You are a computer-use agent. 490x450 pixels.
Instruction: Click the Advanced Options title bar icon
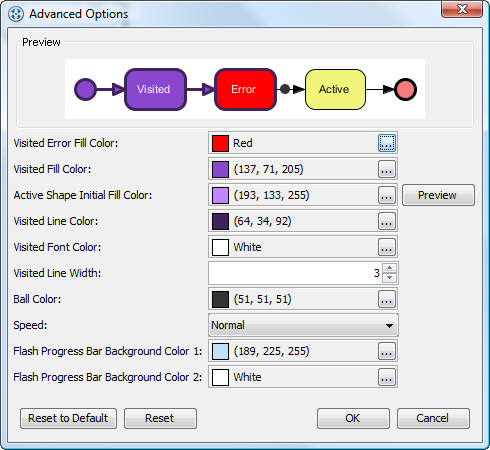[16, 14]
